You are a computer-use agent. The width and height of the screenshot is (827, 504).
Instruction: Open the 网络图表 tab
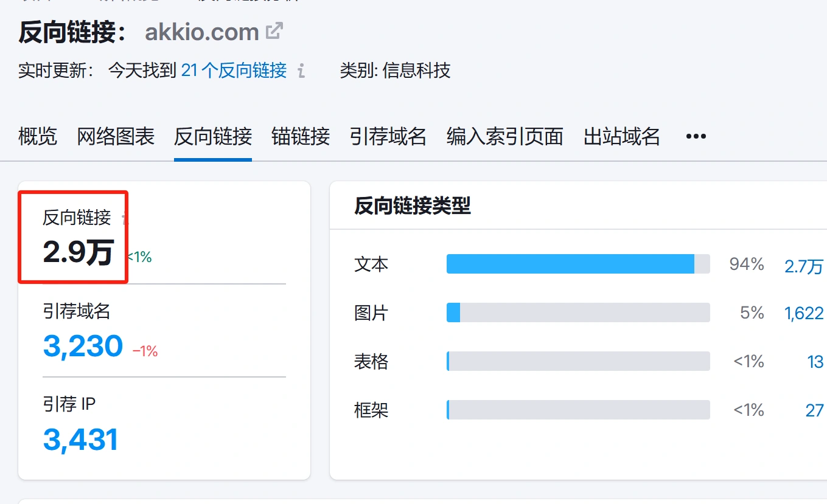pos(116,137)
